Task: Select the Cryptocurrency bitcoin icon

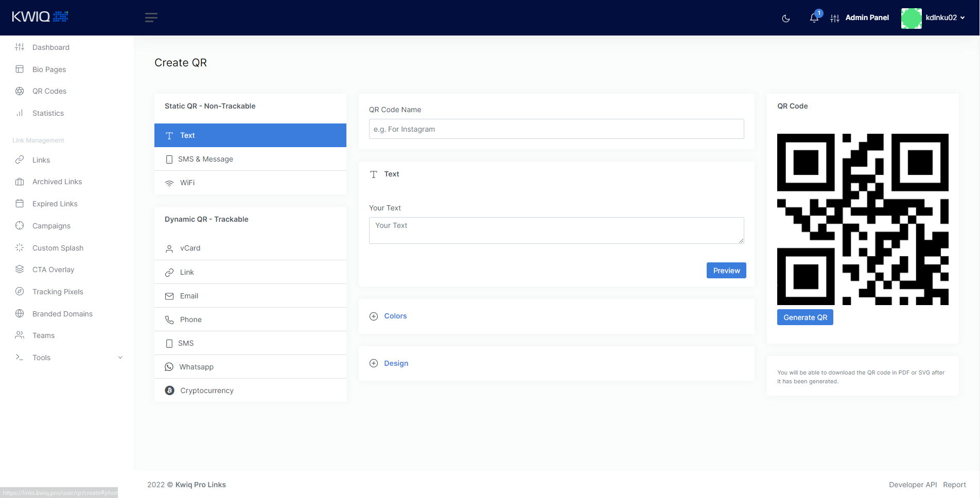Action: pos(169,390)
